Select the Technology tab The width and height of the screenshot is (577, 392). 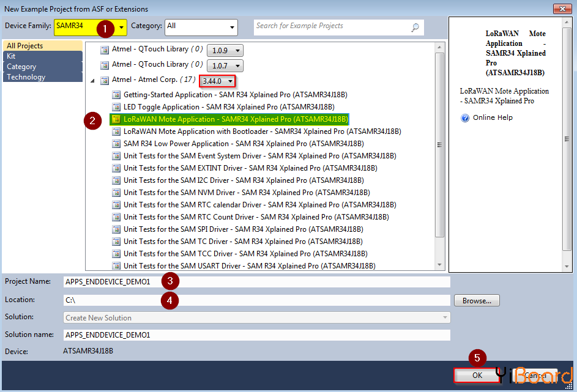pos(42,77)
